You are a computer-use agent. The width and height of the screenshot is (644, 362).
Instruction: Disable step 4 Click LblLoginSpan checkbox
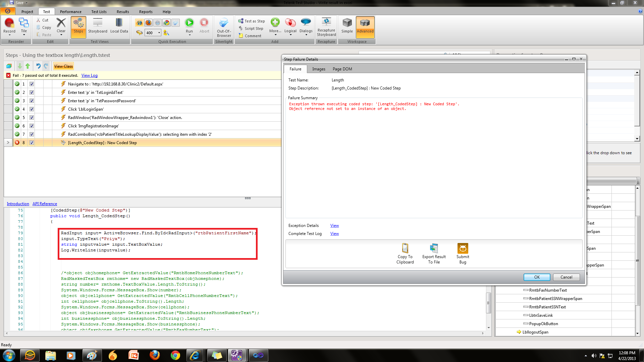[32, 109]
